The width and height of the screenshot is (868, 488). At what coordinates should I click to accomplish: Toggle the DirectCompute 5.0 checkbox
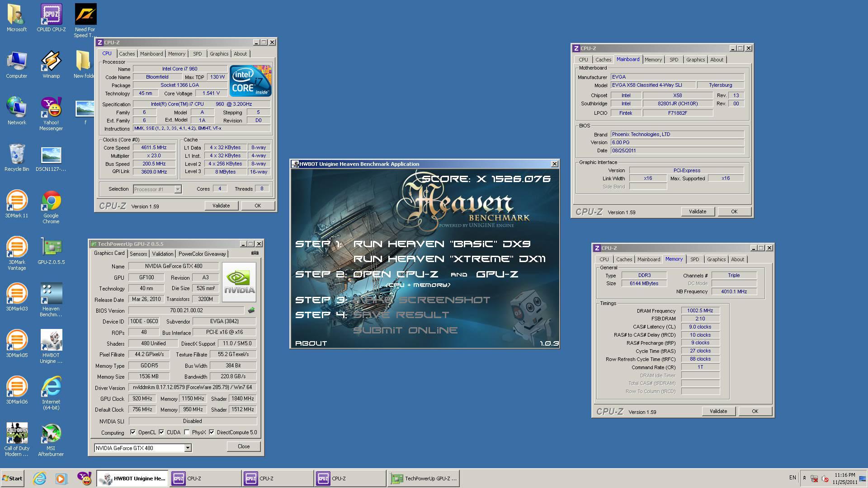(x=212, y=432)
